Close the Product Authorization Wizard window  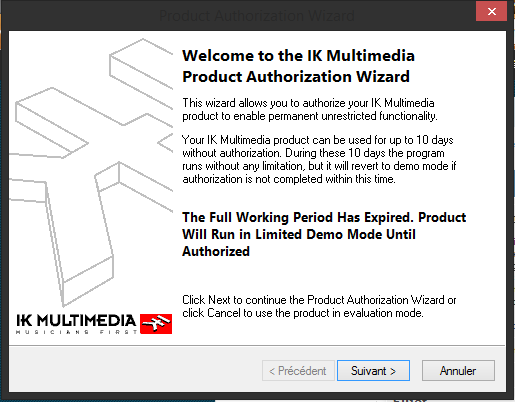[492, 12]
